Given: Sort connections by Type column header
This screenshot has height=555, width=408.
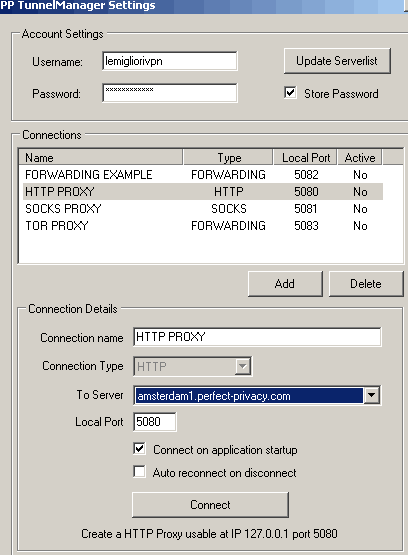Looking at the screenshot, I should (228, 158).
